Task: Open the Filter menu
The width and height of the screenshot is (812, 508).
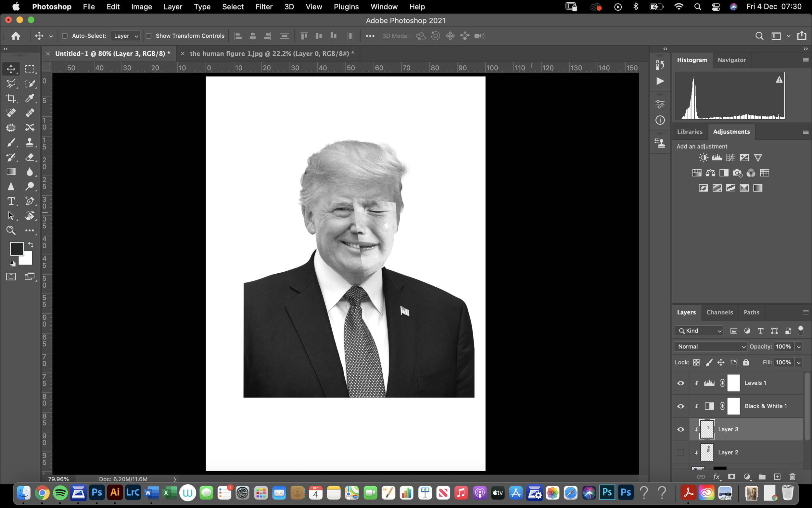Action: coord(263,7)
